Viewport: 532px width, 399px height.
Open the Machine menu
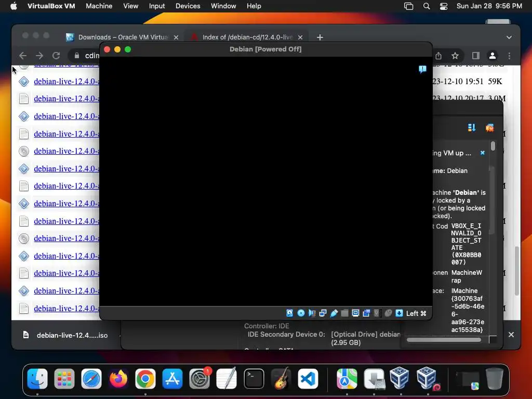(99, 6)
